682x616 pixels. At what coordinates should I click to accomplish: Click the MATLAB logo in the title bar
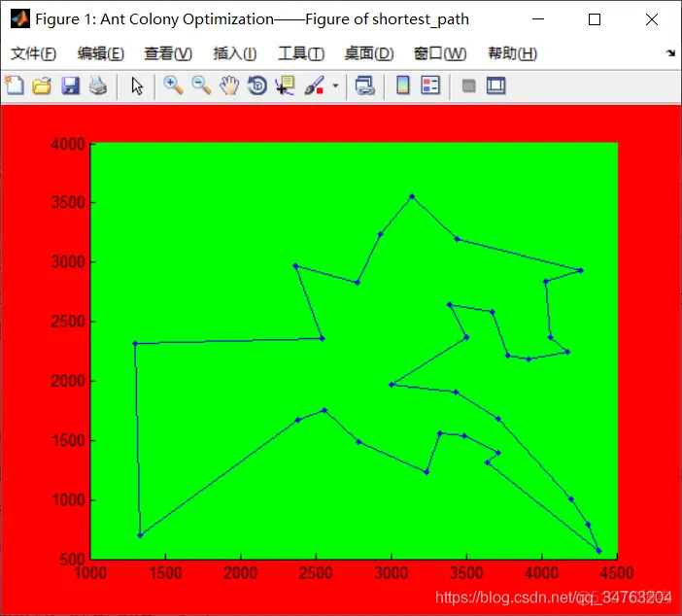point(20,18)
